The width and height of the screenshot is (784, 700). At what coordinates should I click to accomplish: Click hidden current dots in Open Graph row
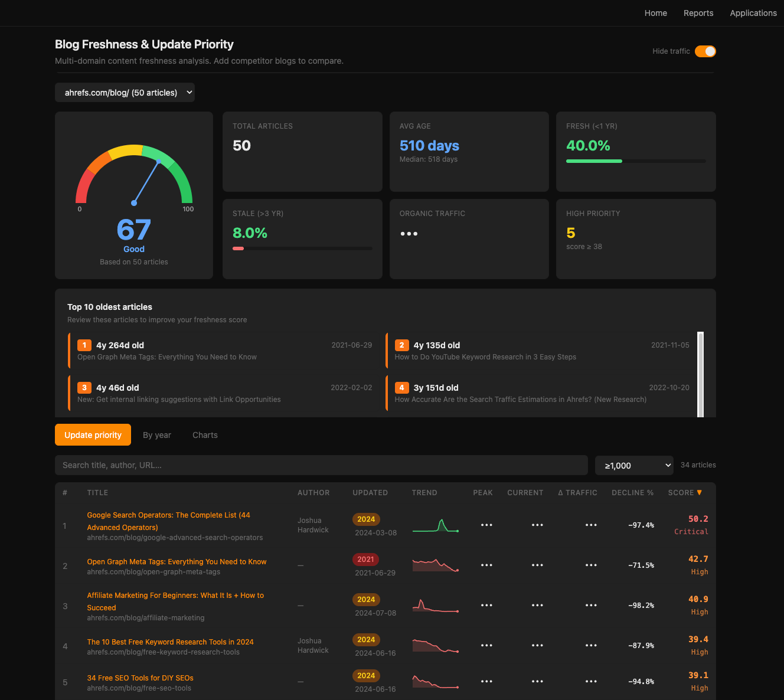[x=537, y=565]
